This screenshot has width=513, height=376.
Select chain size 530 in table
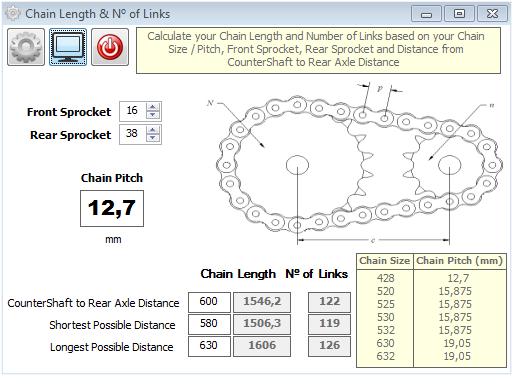pyautogui.click(x=386, y=317)
